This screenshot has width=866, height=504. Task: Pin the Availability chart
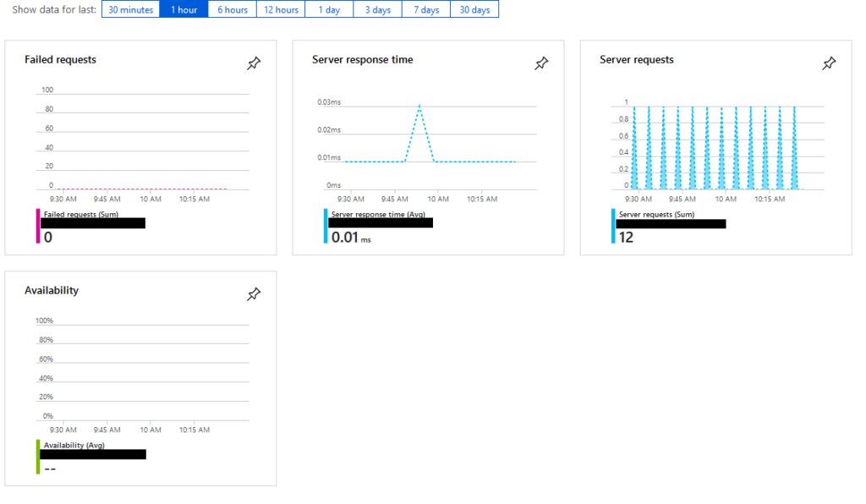pyautogui.click(x=254, y=294)
